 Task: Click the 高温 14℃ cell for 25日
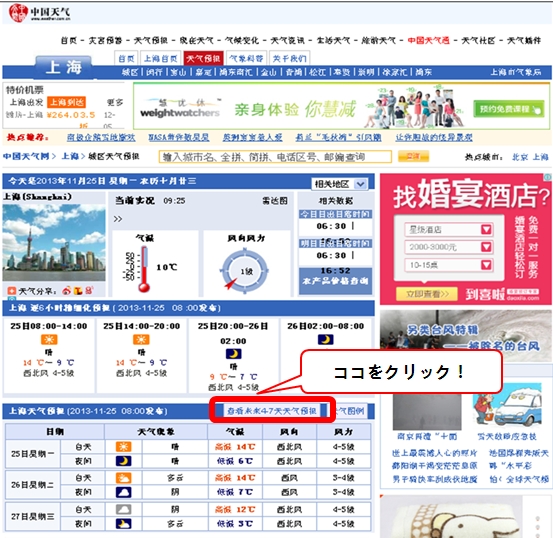pos(235,447)
